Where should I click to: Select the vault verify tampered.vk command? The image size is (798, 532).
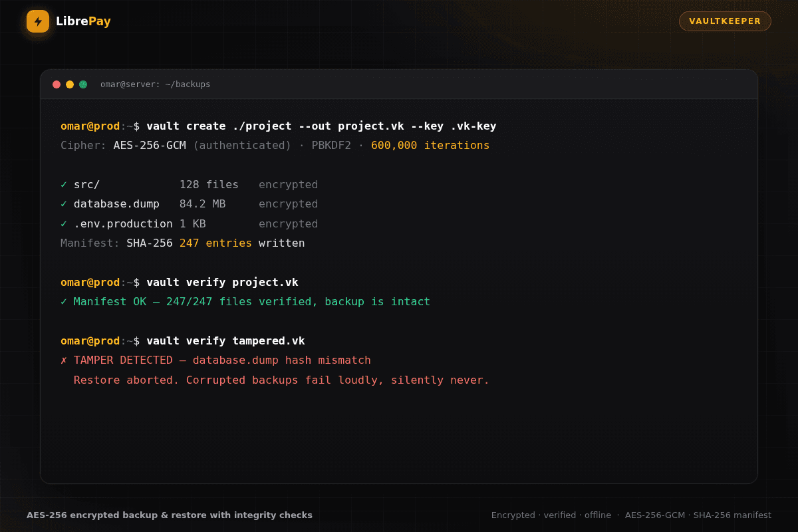pos(225,340)
